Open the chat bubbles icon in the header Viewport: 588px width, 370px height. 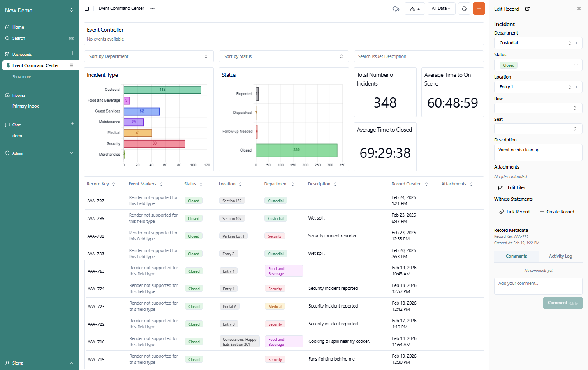pyautogui.click(x=396, y=9)
